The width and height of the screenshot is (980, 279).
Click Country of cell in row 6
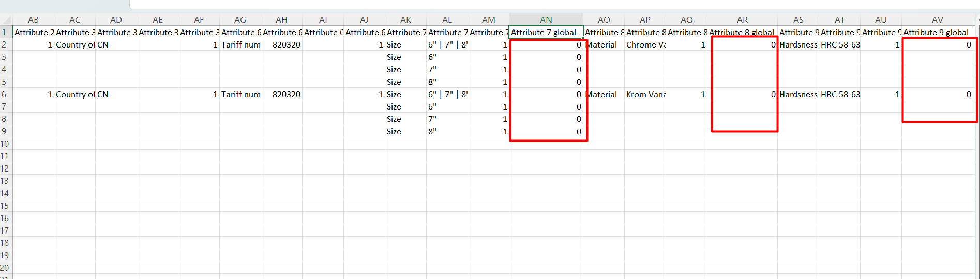pyautogui.click(x=74, y=94)
